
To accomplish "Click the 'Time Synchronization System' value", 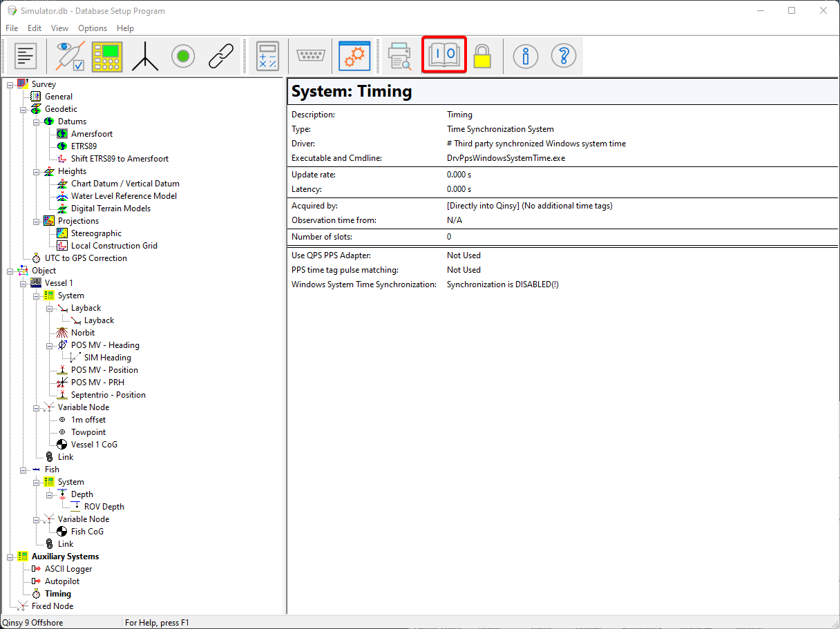I will (500, 129).
